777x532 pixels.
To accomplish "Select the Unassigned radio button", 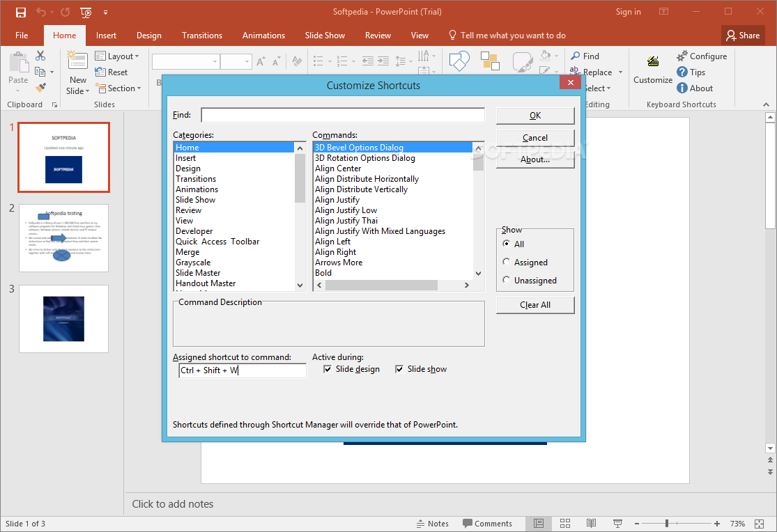I will click(x=506, y=280).
